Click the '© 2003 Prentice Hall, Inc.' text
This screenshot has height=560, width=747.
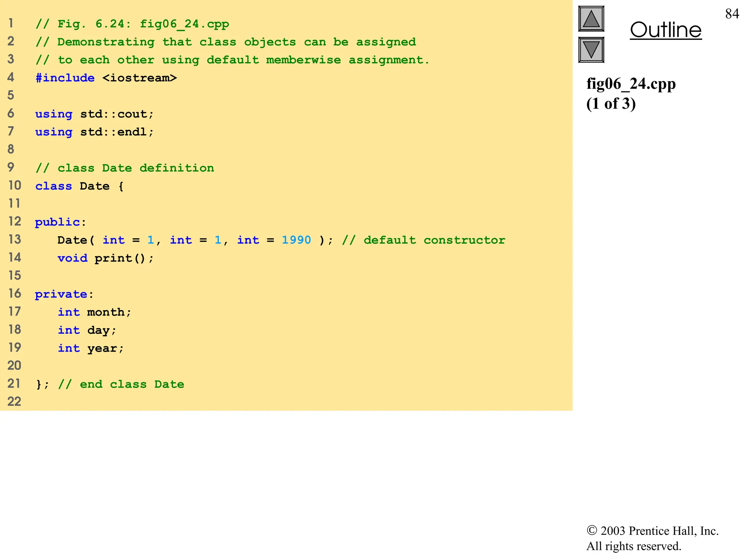pyautogui.click(x=653, y=531)
